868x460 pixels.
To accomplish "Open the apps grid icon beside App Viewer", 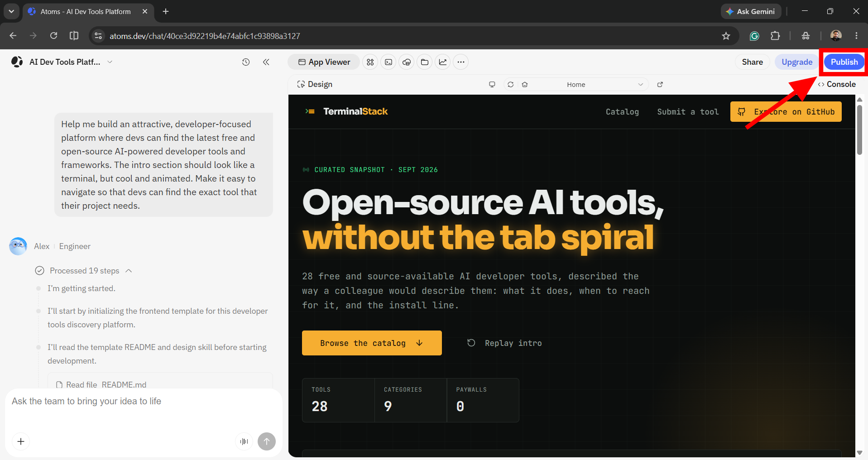I will pyautogui.click(x=370, y=62).
